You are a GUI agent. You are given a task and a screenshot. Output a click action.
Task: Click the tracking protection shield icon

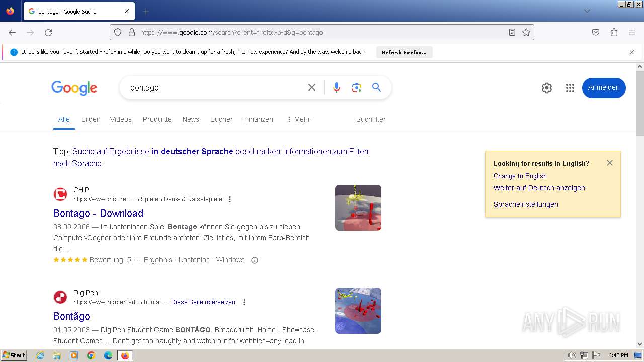tap(118, 32)
